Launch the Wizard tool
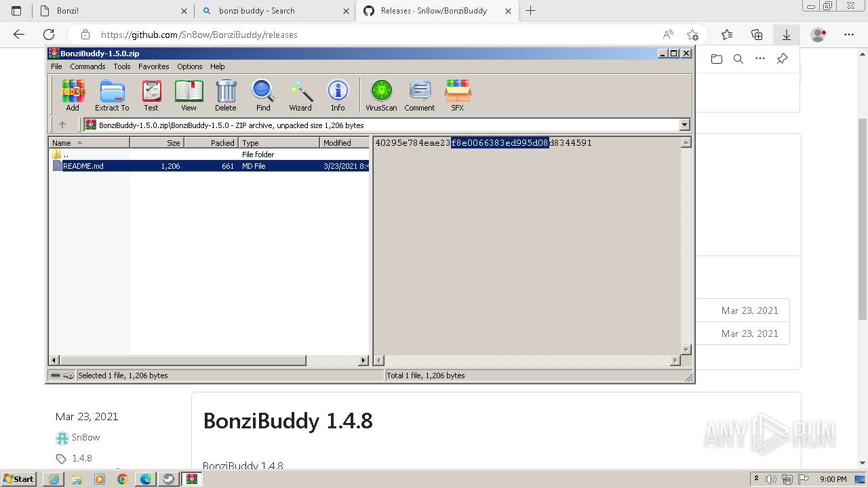This screenshot has width=868, height=488. point(300,95)
